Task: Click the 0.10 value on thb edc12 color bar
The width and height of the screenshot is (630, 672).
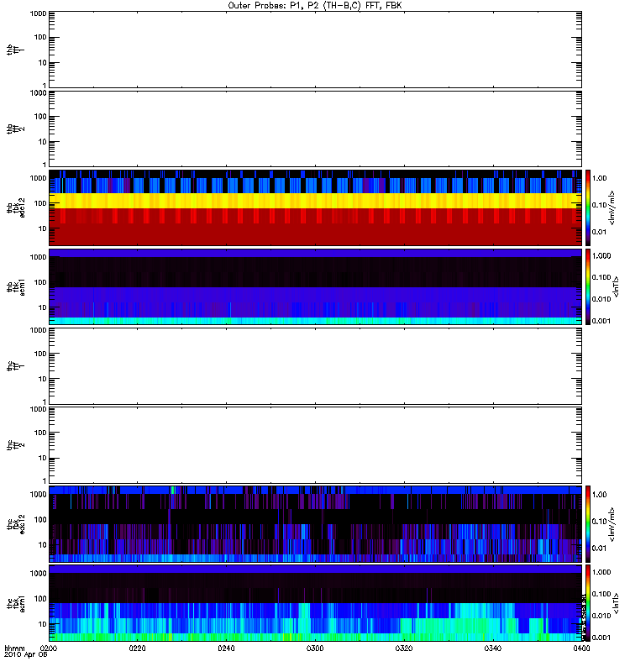Action: 599,205
